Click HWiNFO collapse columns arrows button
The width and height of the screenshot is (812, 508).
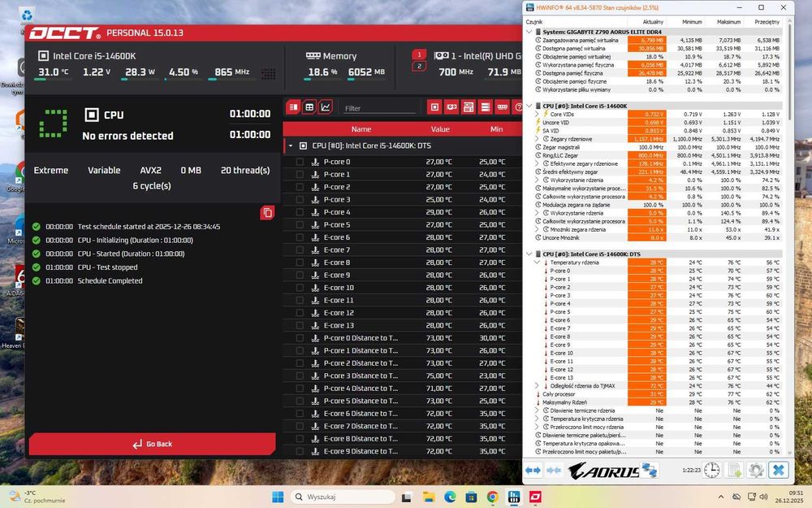pos(554,470)
